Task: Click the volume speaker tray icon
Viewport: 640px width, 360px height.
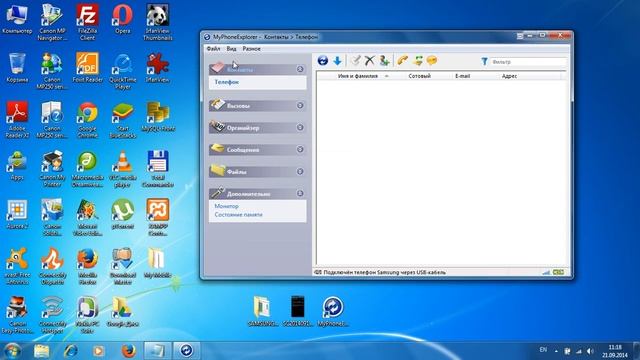Action: [590, 351]
